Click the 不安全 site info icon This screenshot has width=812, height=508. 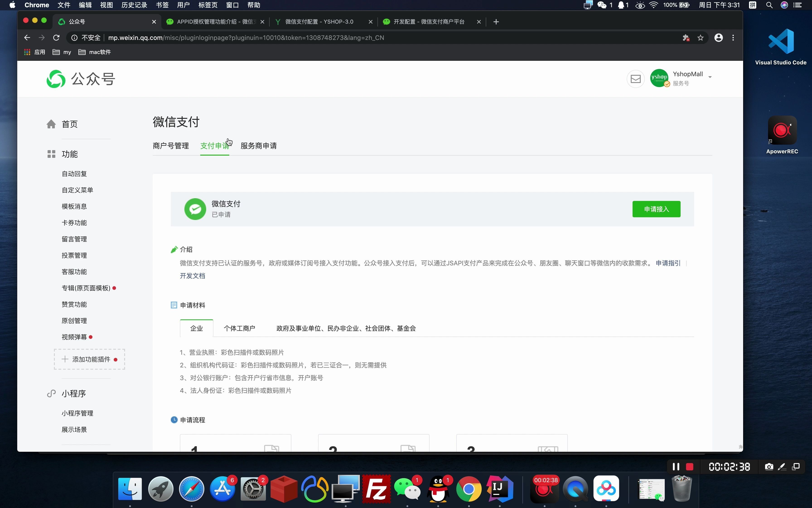click(x=74, y=38)
